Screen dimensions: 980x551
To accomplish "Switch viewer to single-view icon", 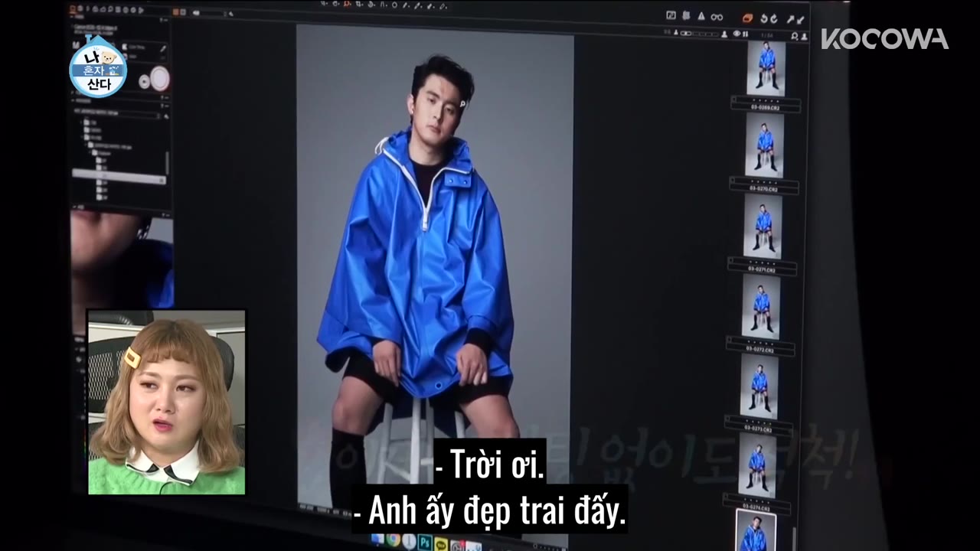I will pos(183,11).
